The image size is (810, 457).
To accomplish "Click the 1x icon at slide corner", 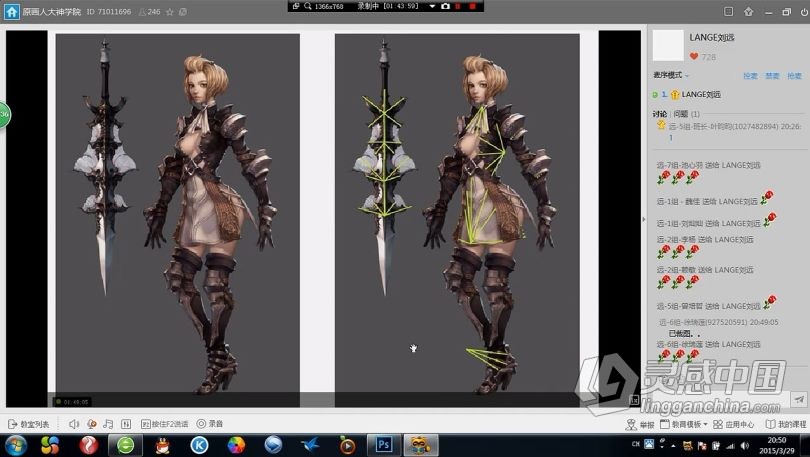I will [634, 400].
